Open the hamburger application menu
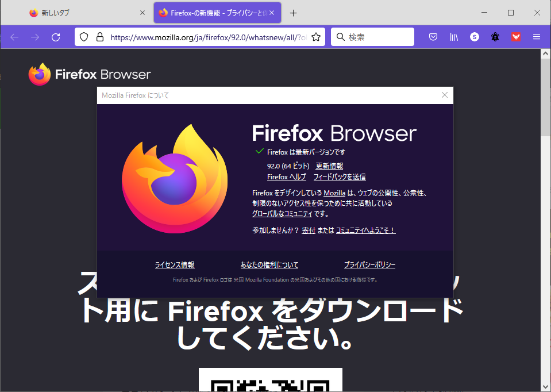This screenshot has width=551, height=392. point(536,37)
